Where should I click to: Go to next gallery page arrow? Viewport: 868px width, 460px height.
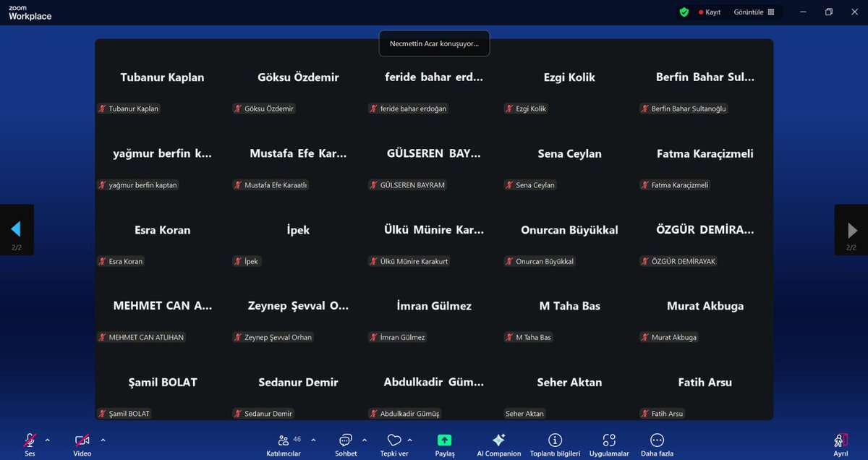(x=851, y=230)
